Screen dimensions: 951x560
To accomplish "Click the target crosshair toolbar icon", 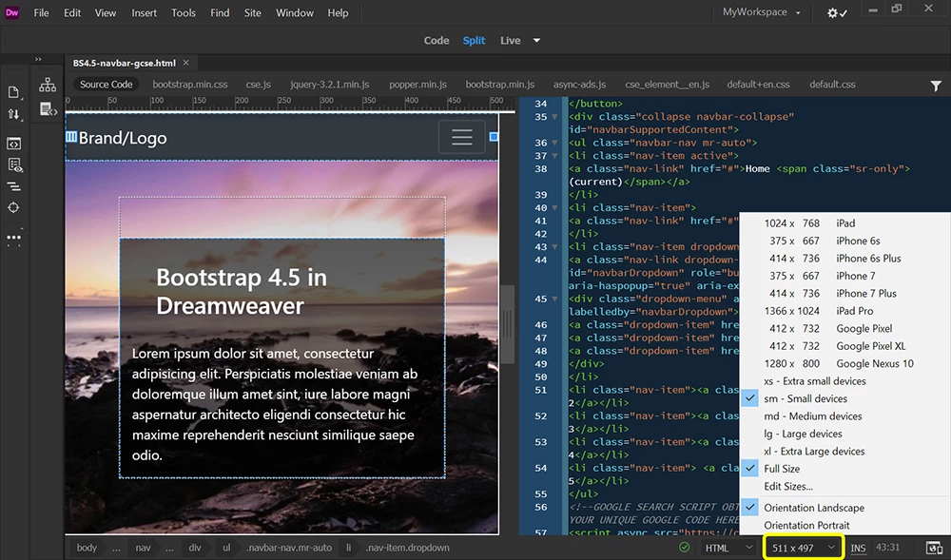I will pyautogui.click(x=13, y=208).
